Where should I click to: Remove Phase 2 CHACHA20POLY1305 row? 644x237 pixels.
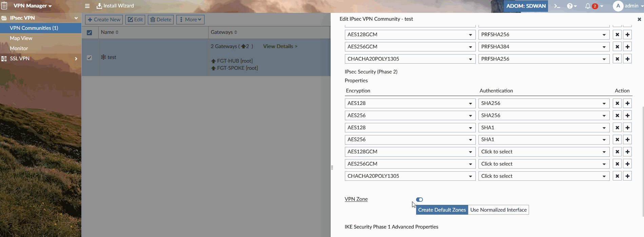(x=617, y=176)
